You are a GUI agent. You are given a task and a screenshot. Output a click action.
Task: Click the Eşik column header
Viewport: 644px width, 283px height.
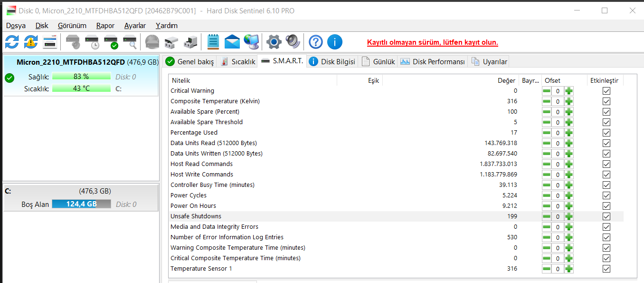coord(360,81)
